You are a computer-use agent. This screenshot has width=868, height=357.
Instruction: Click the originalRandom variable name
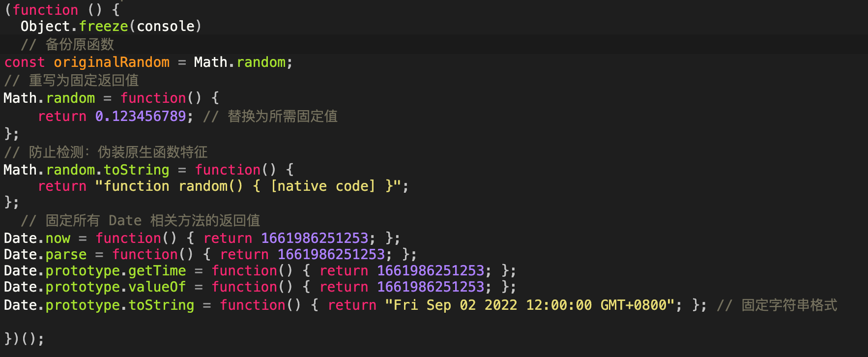(x=112, y=62)
